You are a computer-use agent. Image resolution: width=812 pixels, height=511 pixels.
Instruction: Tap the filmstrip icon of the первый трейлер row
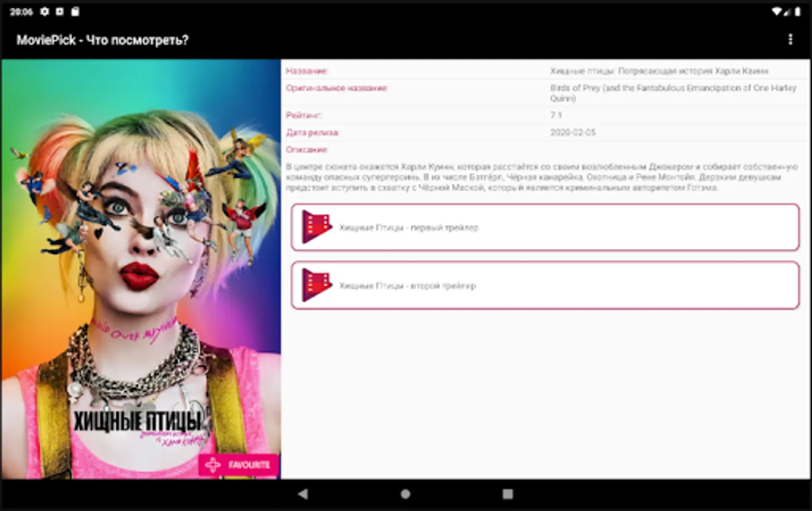[315, 227]
